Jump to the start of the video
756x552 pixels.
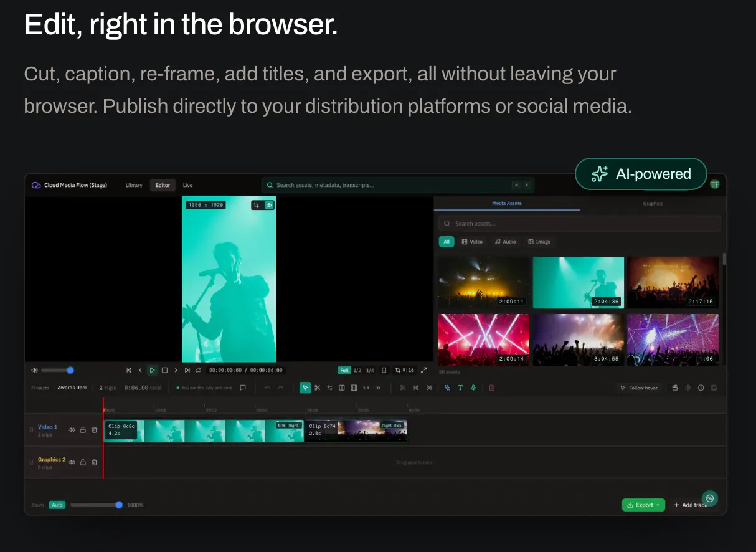129,370
